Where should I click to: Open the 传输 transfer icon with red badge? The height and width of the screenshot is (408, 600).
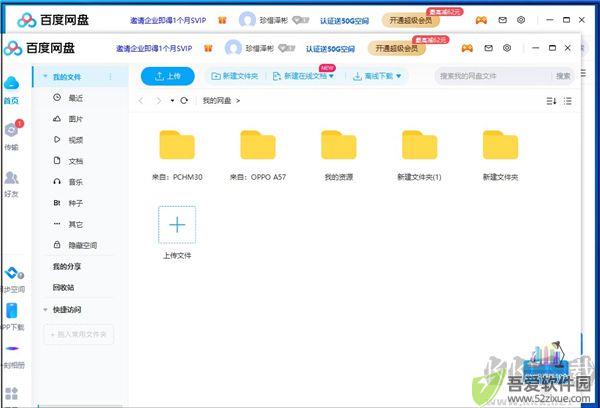tap(12, 129)
